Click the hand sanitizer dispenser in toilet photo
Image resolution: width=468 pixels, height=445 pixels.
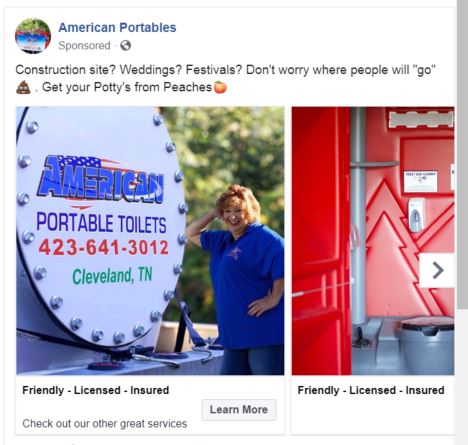[416, 215]
